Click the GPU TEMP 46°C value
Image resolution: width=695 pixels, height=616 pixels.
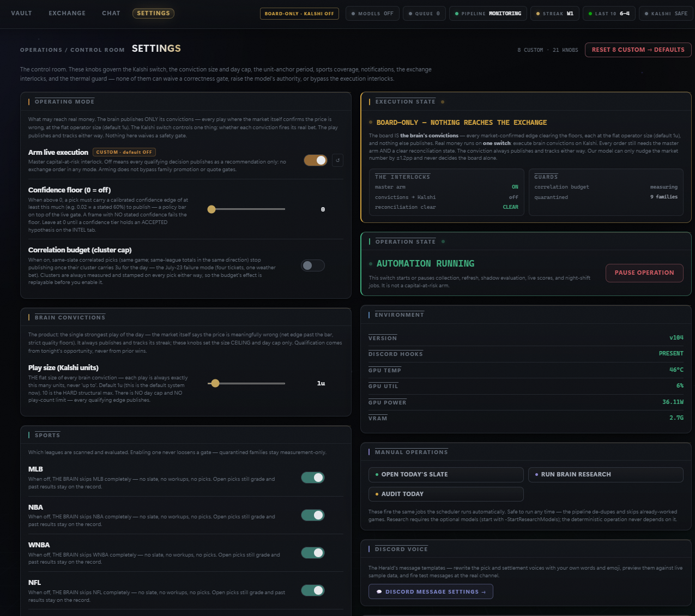[x=676, y=370]
